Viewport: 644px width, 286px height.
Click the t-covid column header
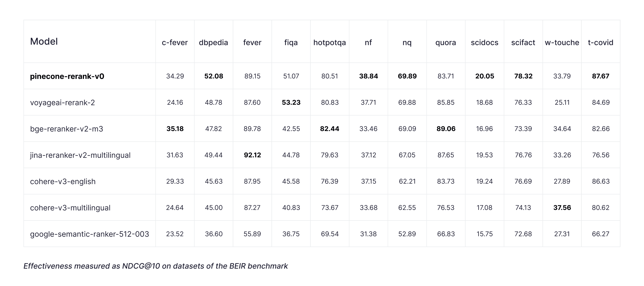601,43
